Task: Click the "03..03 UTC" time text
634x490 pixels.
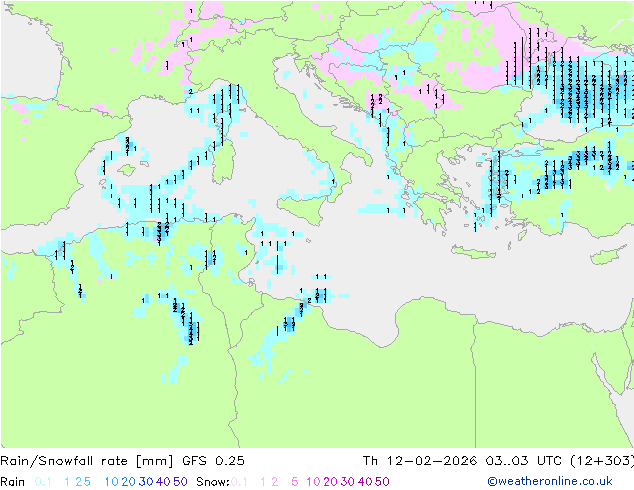Action: pyautogui.click(x=523, y=461)
